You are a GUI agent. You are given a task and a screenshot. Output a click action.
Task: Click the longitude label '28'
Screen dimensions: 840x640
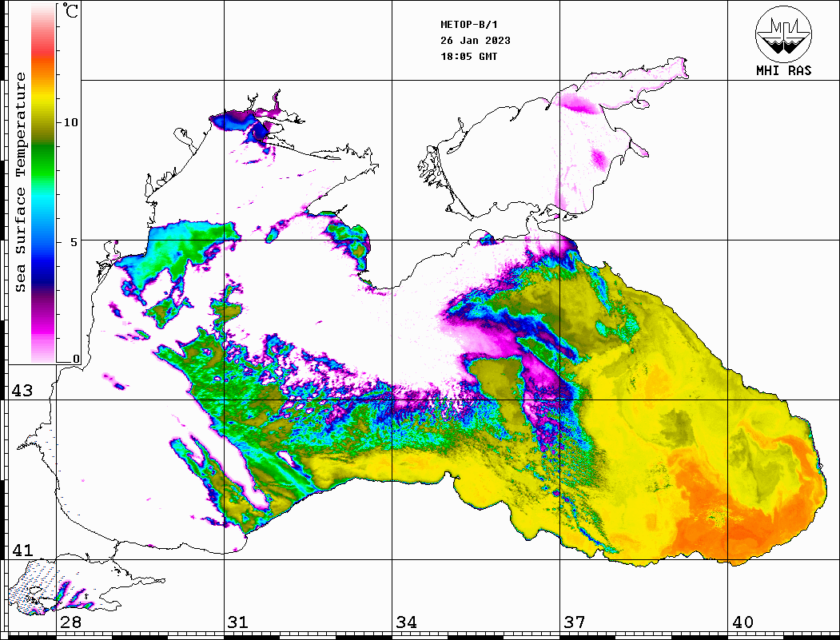[x=70, y=622]
